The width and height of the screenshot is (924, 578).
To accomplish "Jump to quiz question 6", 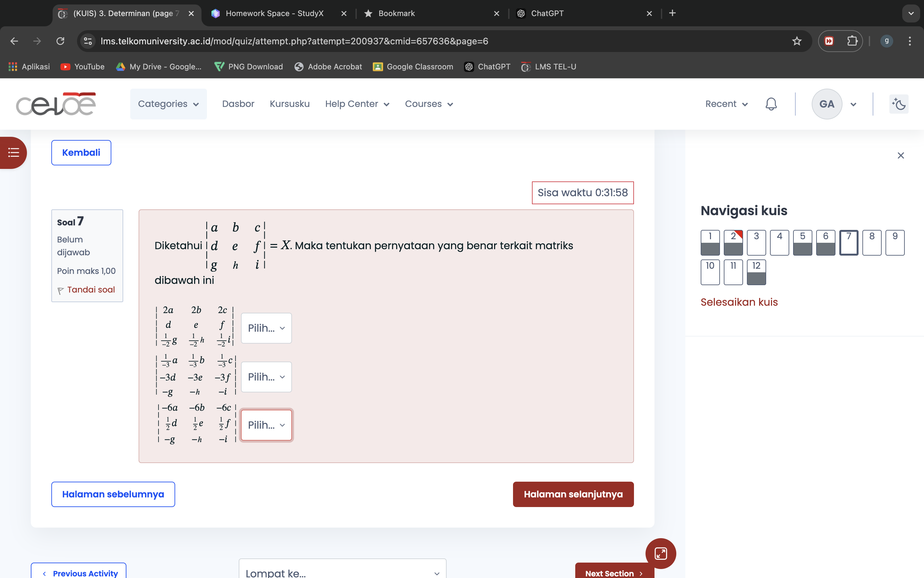I will (826, 242).
